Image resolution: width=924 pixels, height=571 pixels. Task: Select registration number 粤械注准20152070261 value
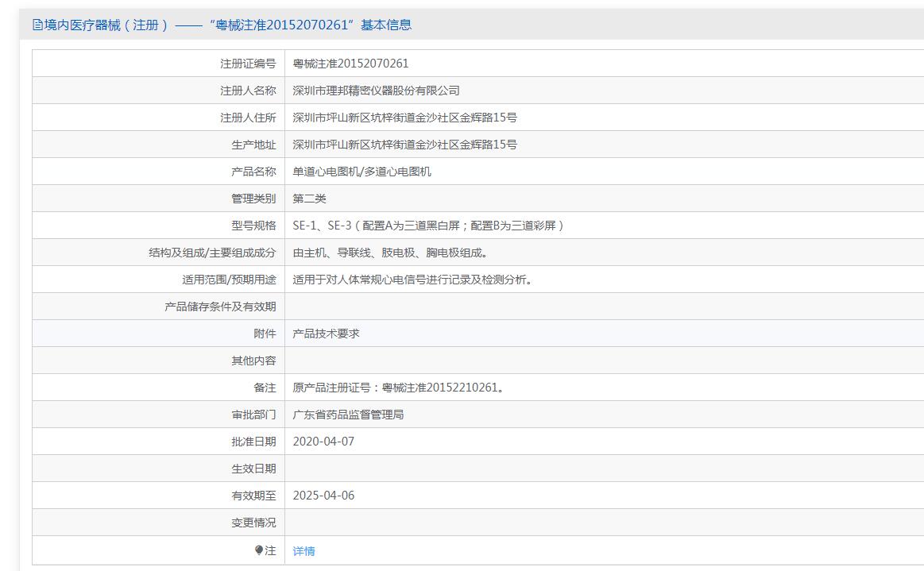(x=350, y=64)
